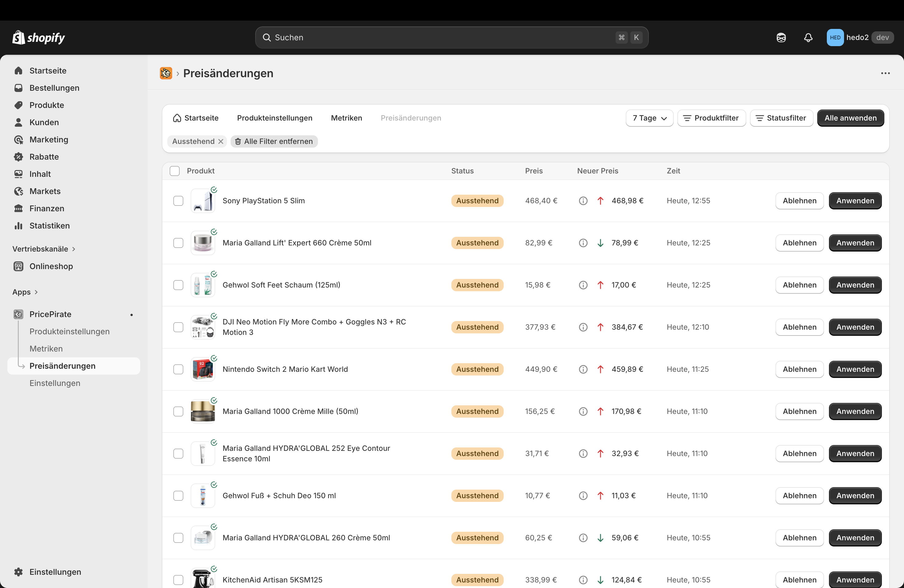Click the Zeit column header
Screen dimensions: 904x588
pos(673,171)
